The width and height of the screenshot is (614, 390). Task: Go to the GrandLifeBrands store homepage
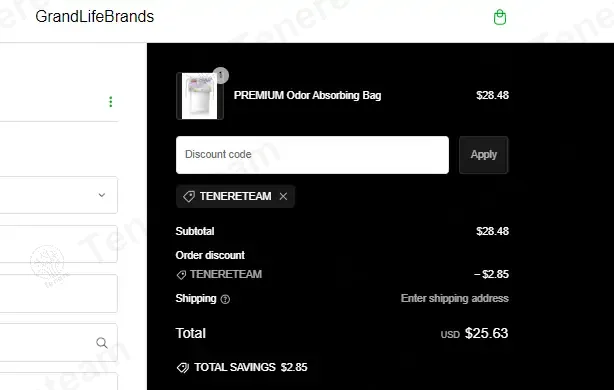point(94,16)
